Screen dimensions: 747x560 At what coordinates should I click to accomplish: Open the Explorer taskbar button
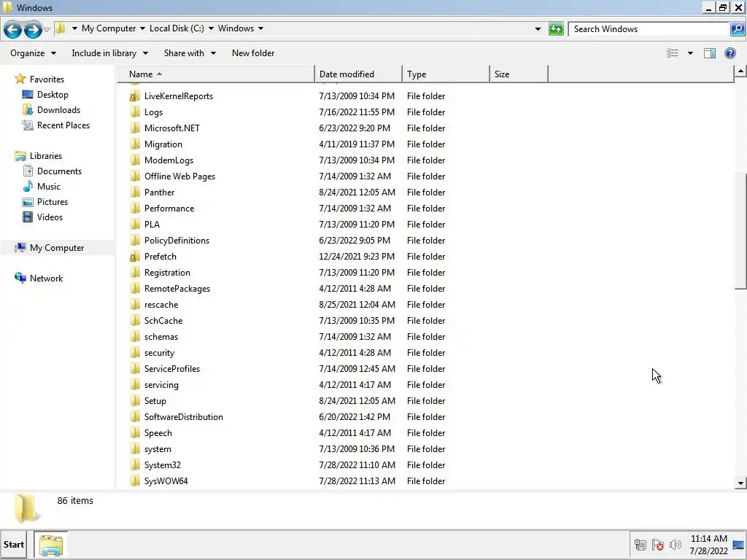[x=50, y=545]
